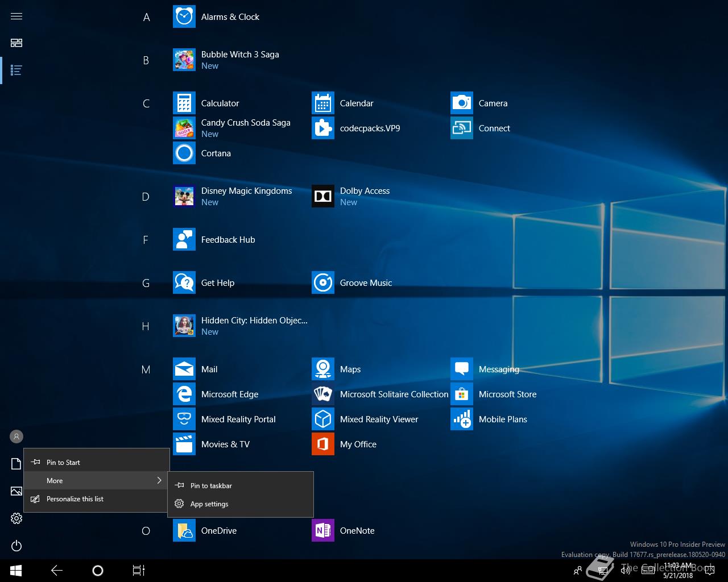728x582 pixels.
Task: Switch to pinned tiles view
Action: (x=16, y=43)
